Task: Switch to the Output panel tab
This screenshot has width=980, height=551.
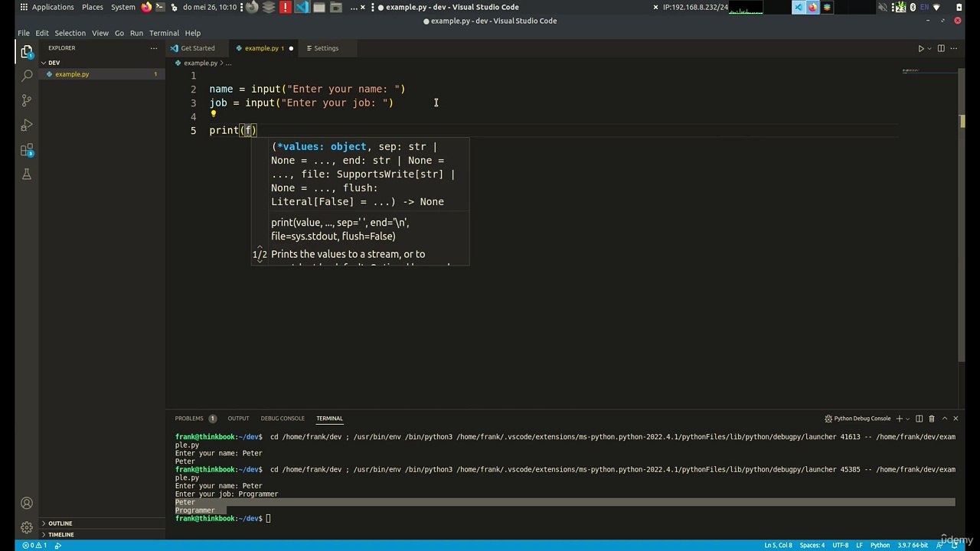Action: [x=238, y=419]
